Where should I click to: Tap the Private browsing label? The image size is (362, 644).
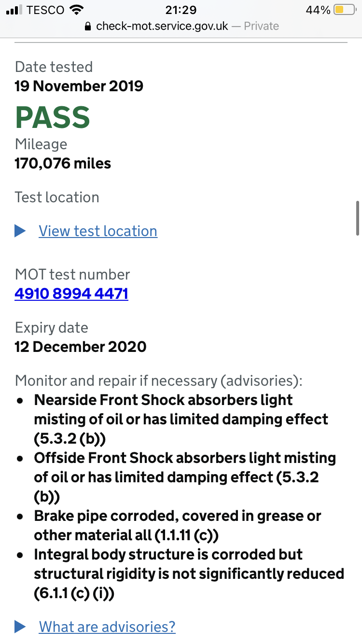click(261, 26)
